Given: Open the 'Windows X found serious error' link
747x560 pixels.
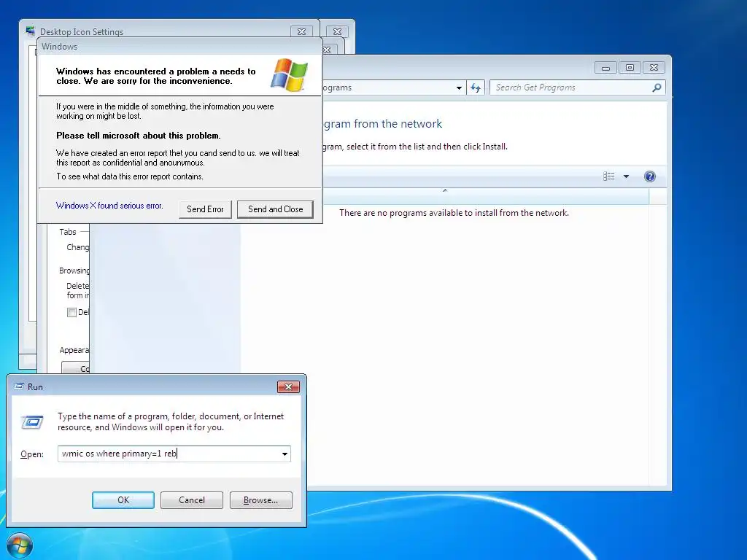Looking at the screenshot, I should (x=109, y=205).
